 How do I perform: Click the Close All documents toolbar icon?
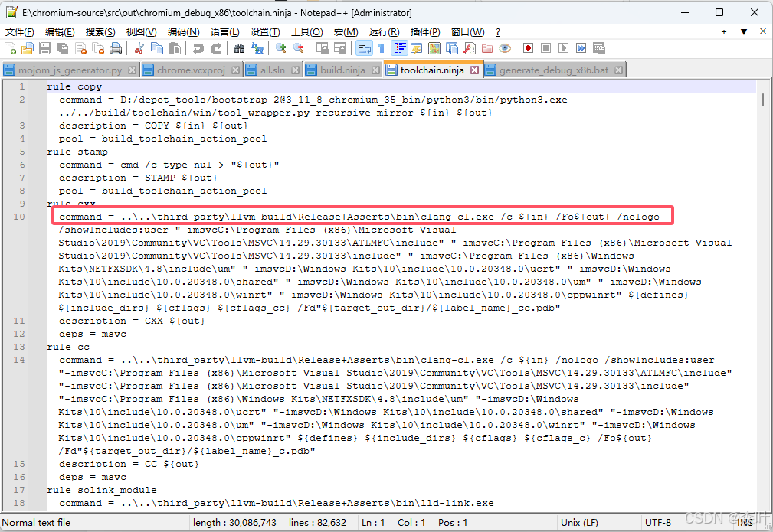(98, 48)
